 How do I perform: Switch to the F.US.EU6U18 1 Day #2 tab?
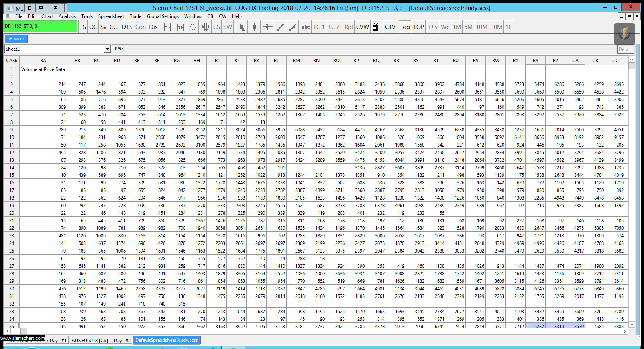click(101, 340)
